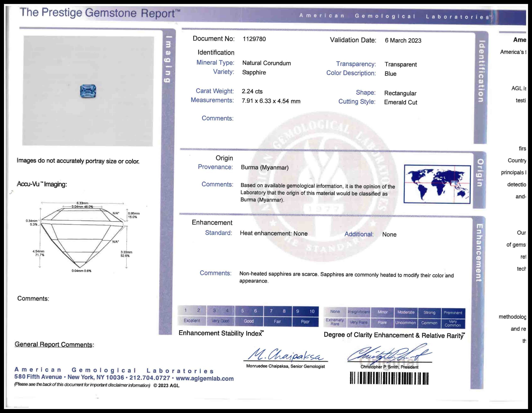Image resolution: width=532 pixels, height=413 pixels.
Task: Select the Non-heated sapphires are scarce comment
Action: point(346,277)
